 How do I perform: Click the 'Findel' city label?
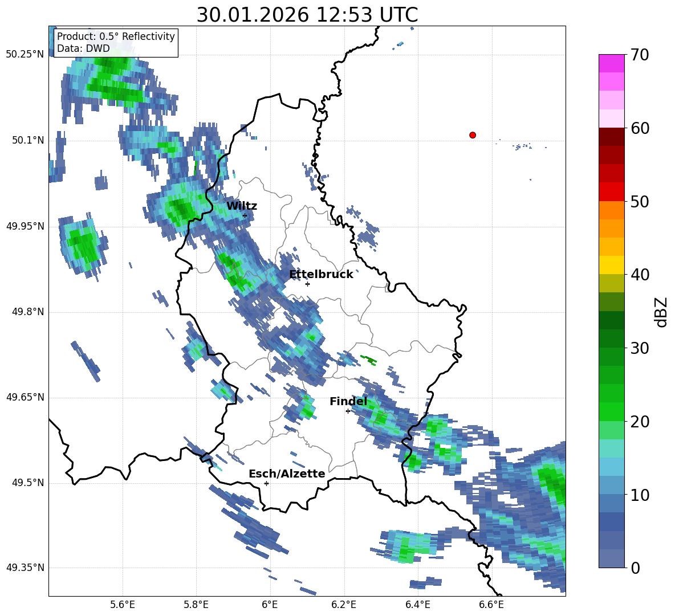[x=348, y=401]
